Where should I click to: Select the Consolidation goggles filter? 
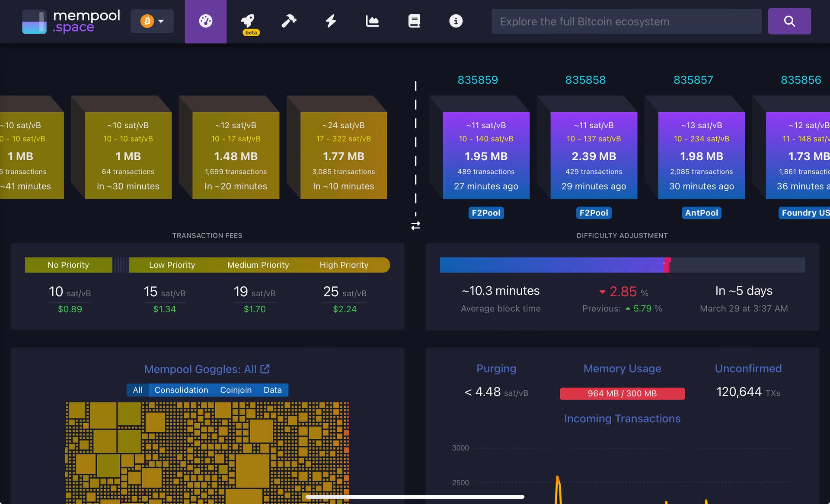(181, 390)
